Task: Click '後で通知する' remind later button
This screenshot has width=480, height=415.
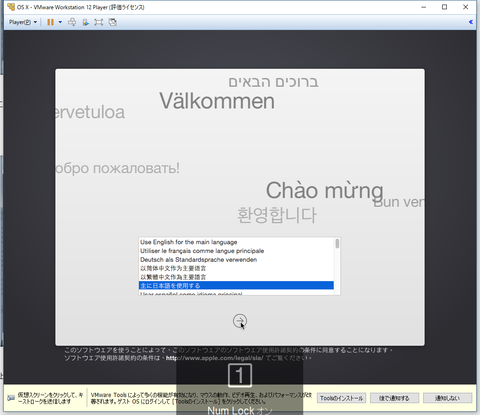Action: click(394, 398)
